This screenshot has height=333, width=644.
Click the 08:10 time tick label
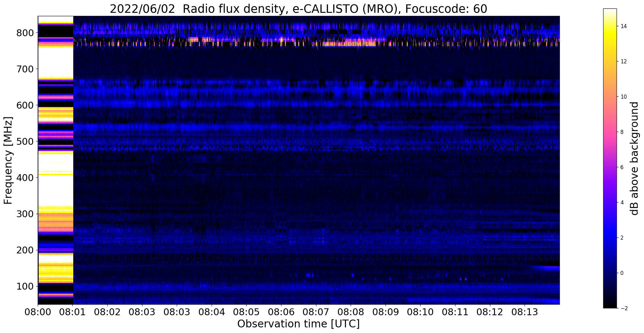point(421,311)
